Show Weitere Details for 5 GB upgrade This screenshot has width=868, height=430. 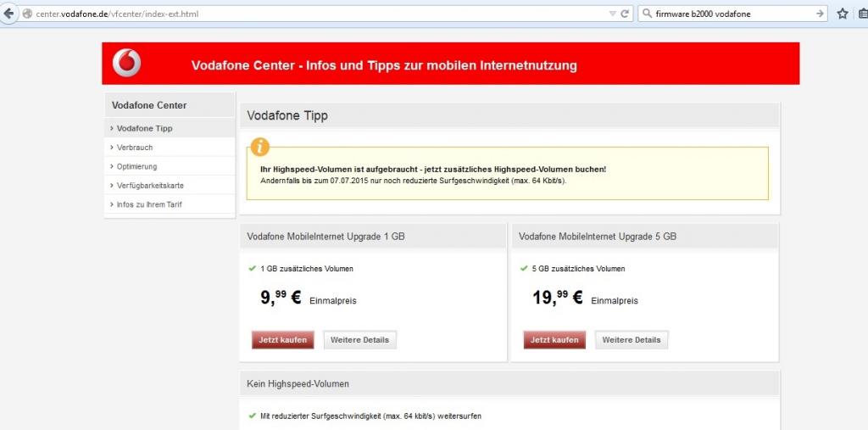point(632,340)
